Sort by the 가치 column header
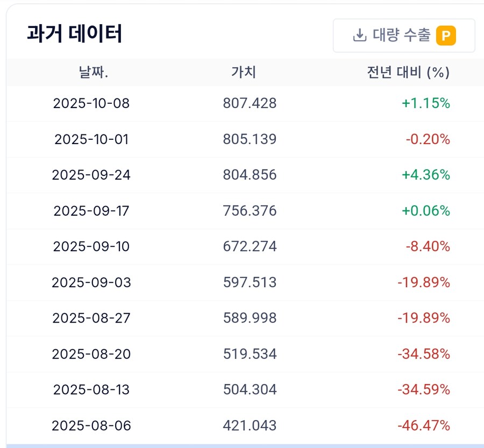484x448 pixels. (x=244, y=73)
